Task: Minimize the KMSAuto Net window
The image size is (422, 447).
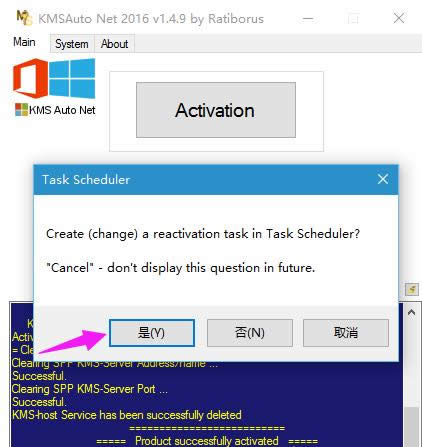Action: coord(308,19)
